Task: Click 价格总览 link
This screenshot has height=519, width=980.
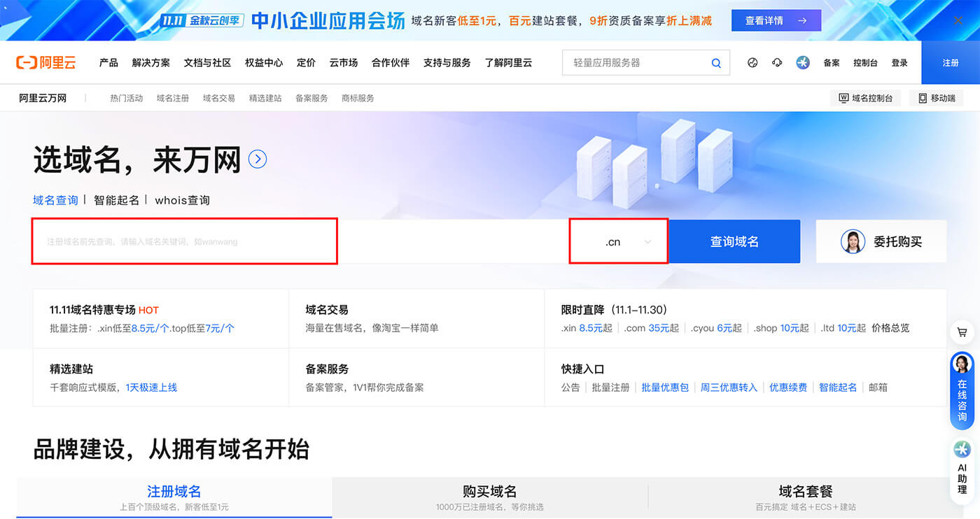Action: click(x=890, y=328)
